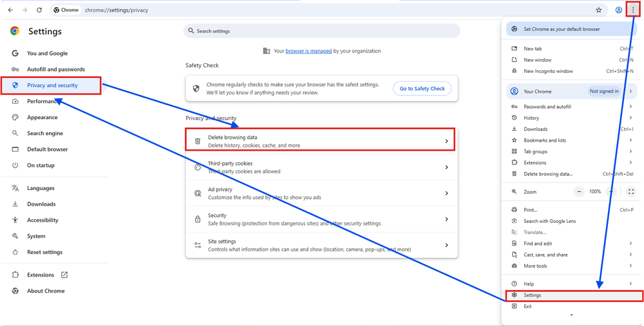Viewport: 644px width, 326px height.
Task: Expand the Site settings row chevron
Action: [447, 245]
